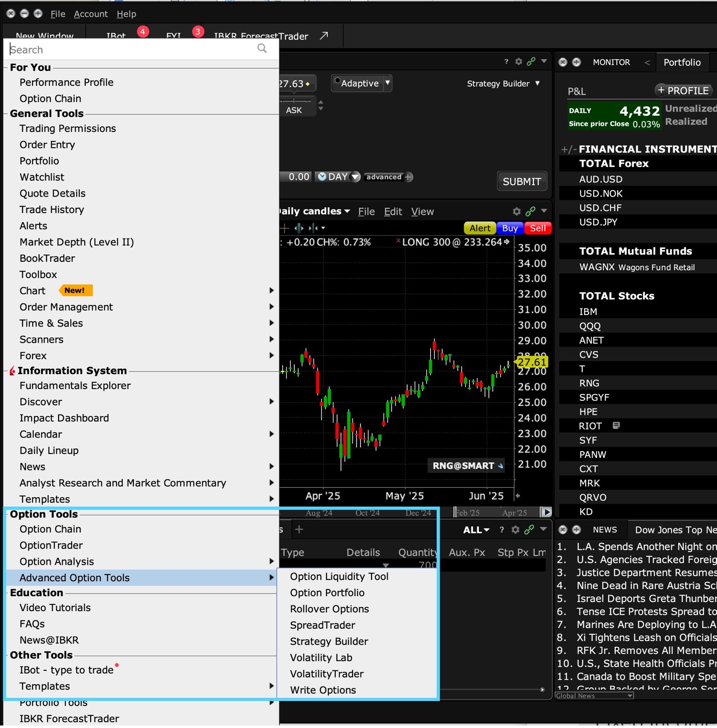Expand the advanced order options plus toggle
The image size is (717, 728).
pos(409,177)
